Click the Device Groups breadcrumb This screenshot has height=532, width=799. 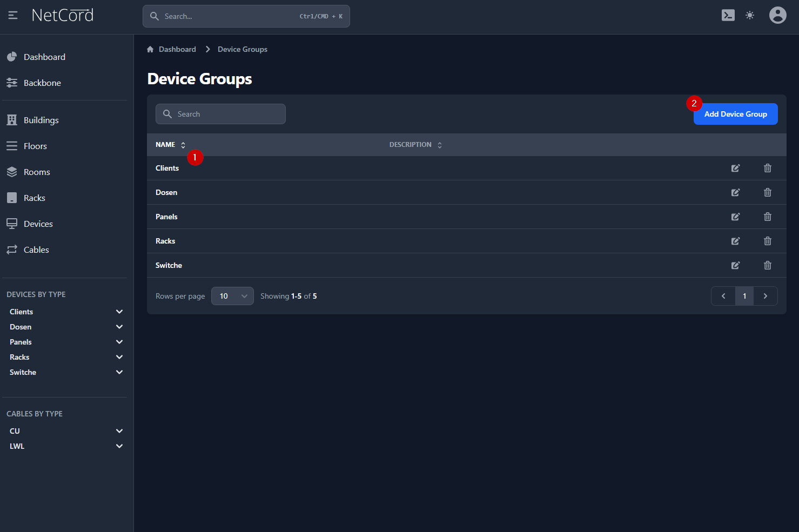point(243,49)
